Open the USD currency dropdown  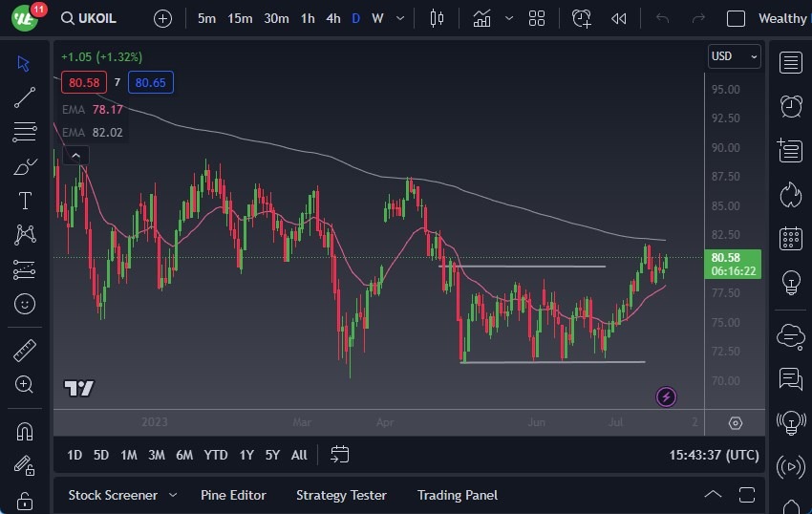click(x=734, y=56)
